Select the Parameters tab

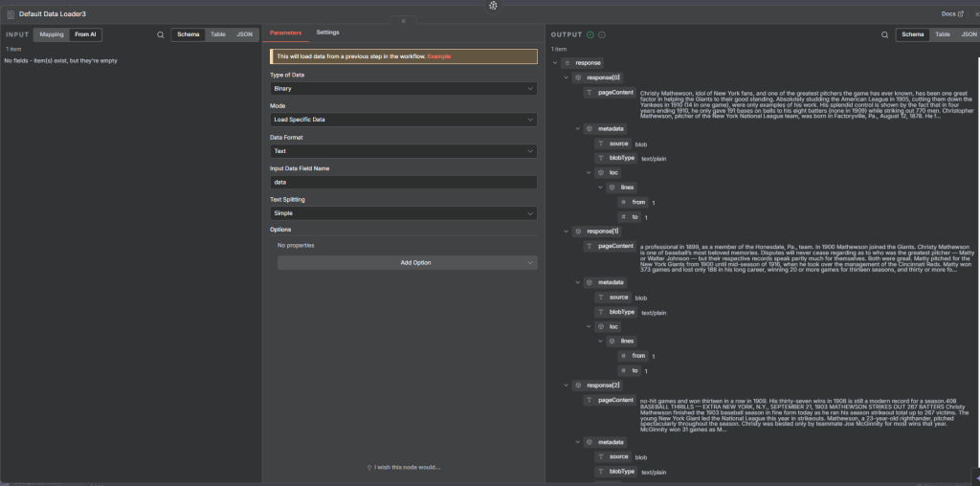coord(286,33)
